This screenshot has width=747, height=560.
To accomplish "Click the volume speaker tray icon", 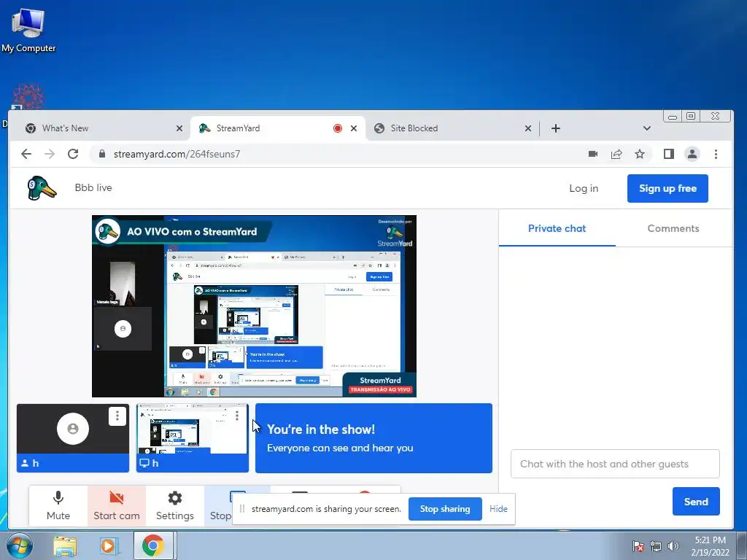I will (x=673, y=546).
